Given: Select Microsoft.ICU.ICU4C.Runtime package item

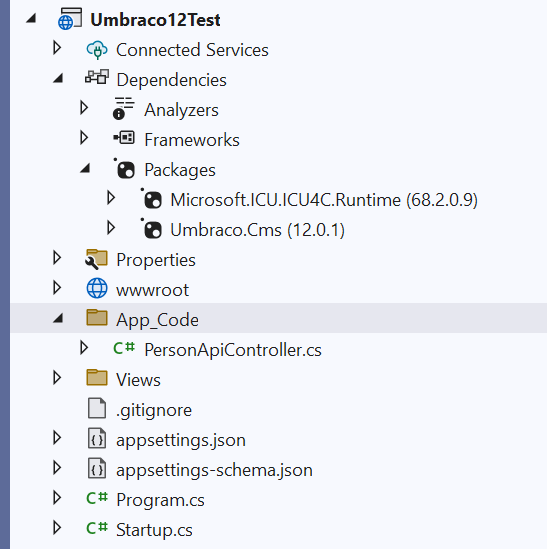Looking at the screenshot, I should pos(324,200).
